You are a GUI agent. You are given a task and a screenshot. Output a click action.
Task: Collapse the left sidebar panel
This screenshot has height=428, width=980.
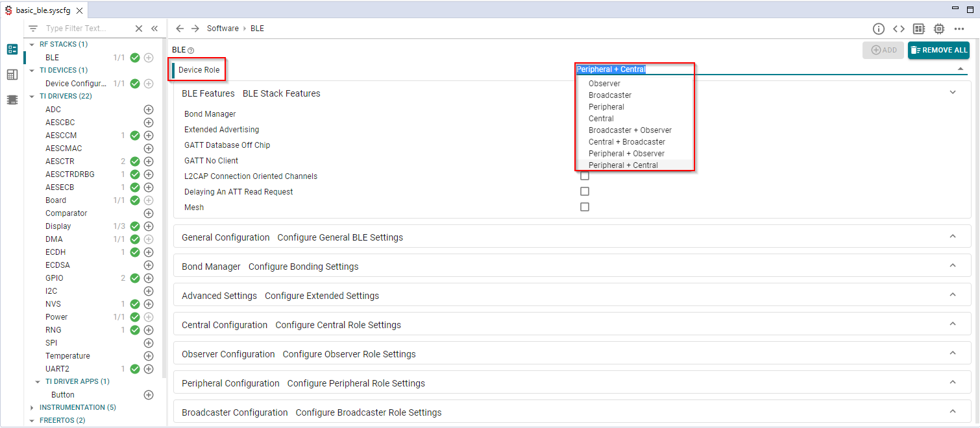154,29
